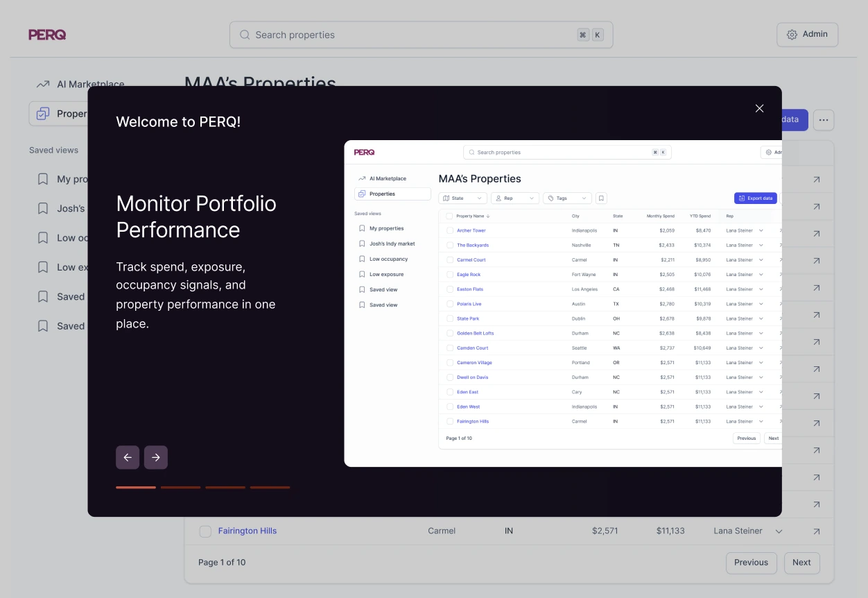868x598 pixels.
Task: Click the Page 1 of 10 label
Action: 222,563
